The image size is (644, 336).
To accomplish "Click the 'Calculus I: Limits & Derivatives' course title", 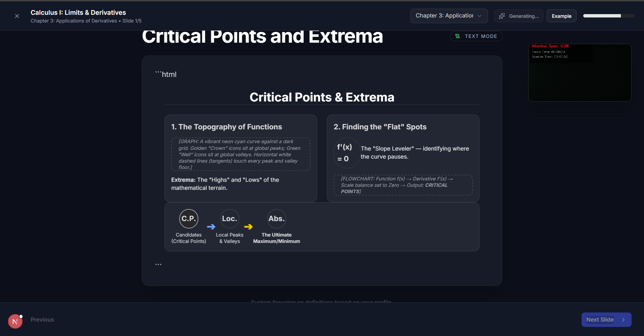I will pyautogui.click(x=78, y=12).
